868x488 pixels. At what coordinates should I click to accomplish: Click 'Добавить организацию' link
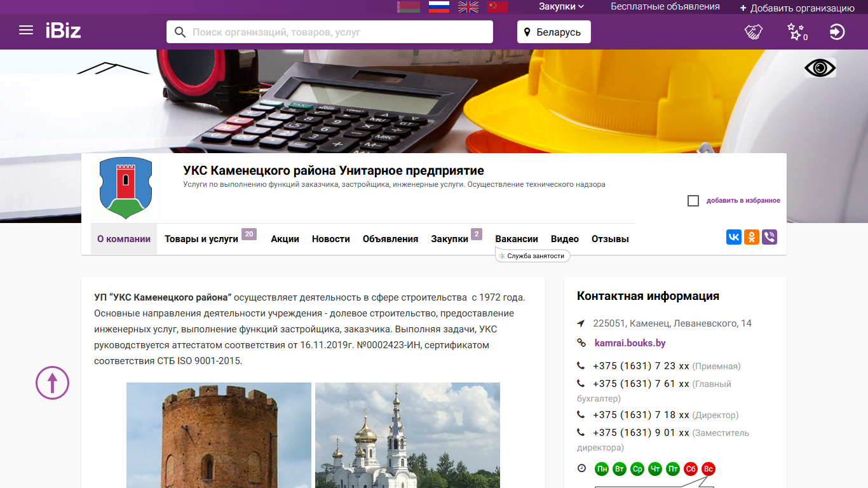[797, 8]
